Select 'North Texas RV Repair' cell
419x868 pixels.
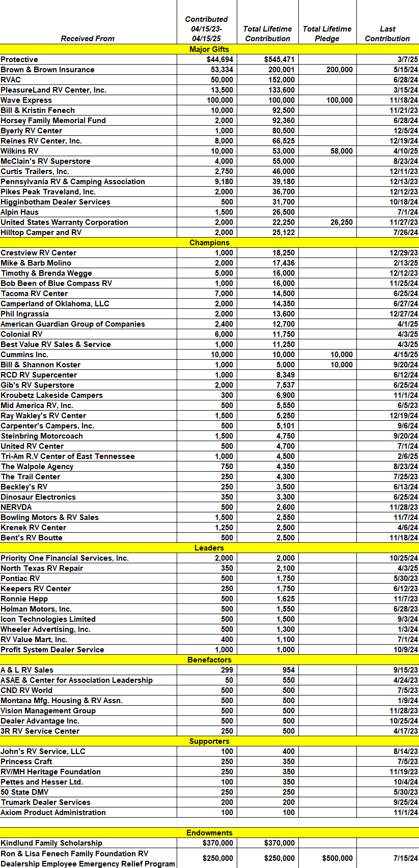(42, 568)
